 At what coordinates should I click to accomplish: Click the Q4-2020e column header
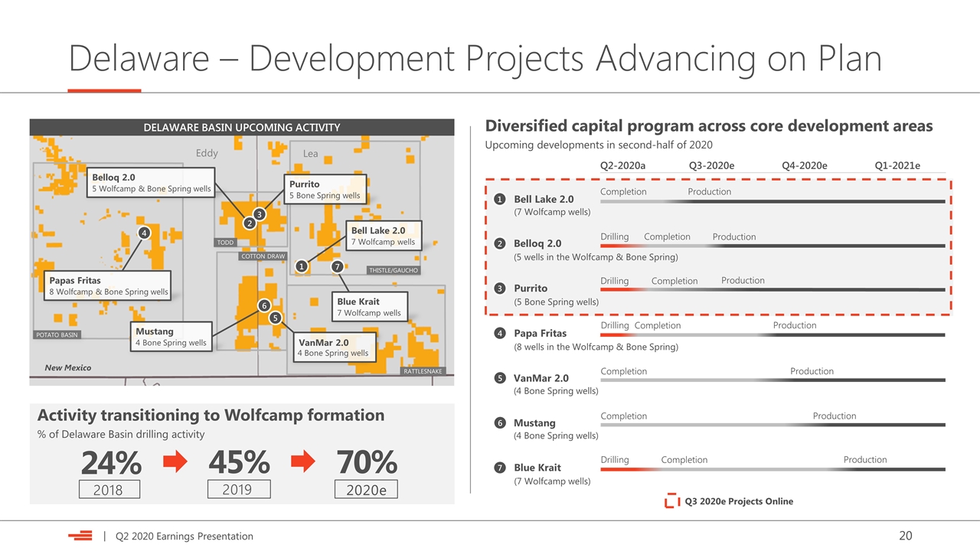[804, 166]
